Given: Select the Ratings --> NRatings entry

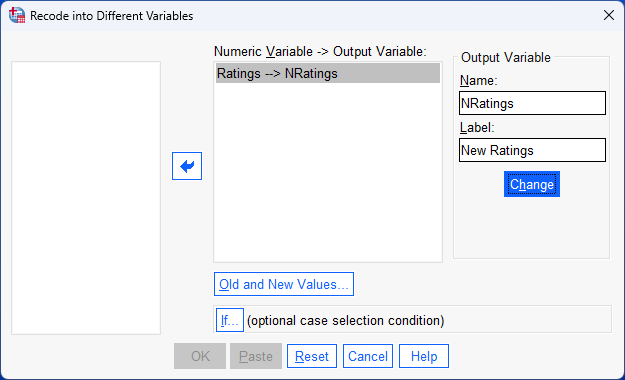Looking at the screenshot, I should pyautogui.click(x=328, y=73).
